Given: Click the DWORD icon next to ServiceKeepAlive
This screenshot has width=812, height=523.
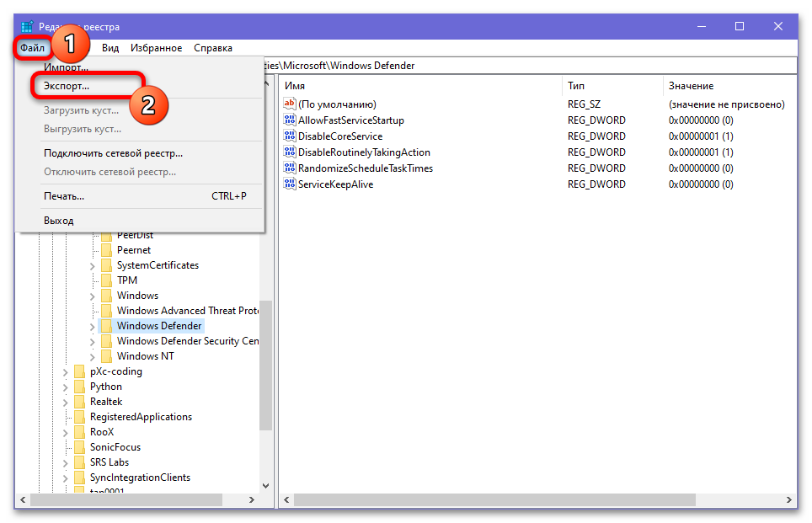Looking at the screenshot, I should pos(290,184).
